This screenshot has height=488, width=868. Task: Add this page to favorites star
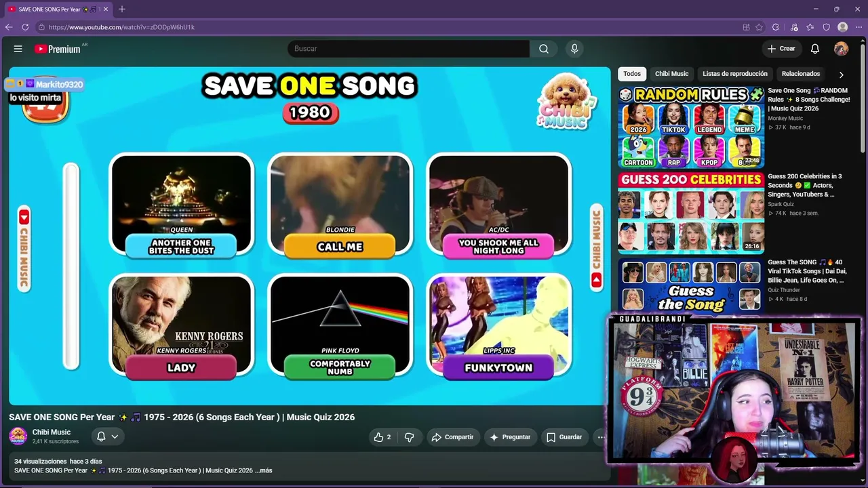click(759, 27)
